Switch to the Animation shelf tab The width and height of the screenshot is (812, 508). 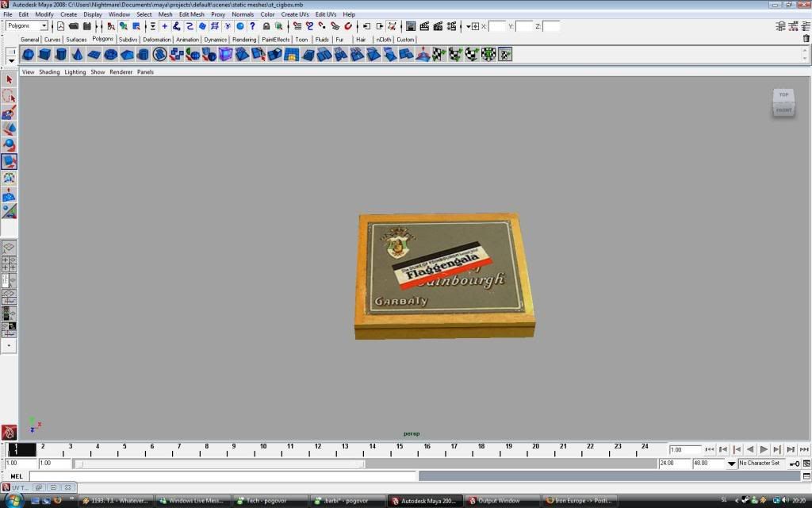point(187,40)
